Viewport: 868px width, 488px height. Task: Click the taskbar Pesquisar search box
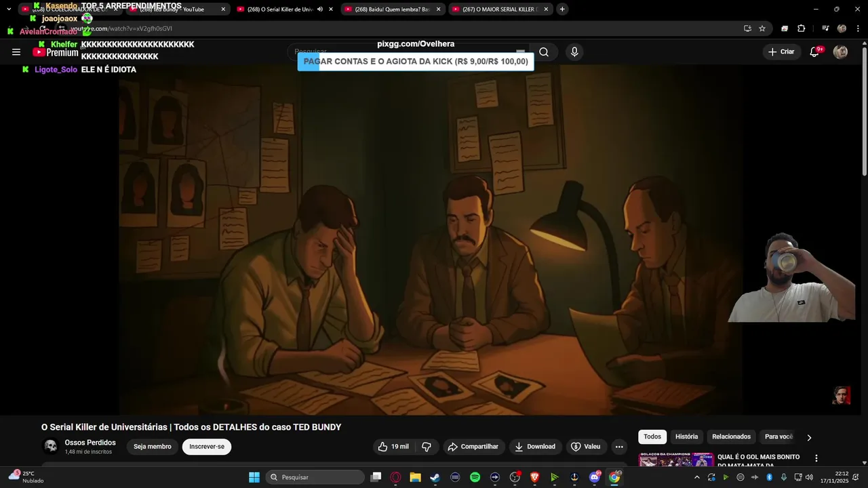coord(315,477)
